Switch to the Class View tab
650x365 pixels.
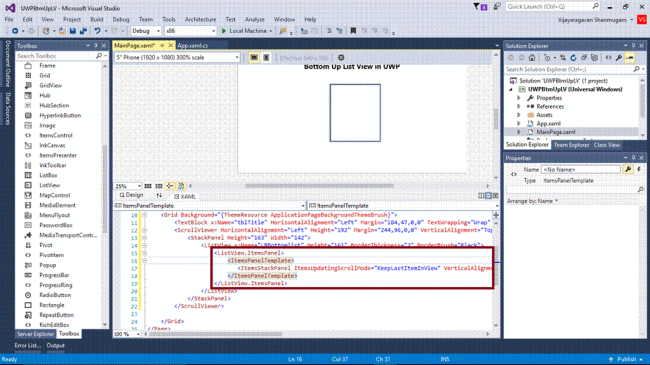[606, 145]
